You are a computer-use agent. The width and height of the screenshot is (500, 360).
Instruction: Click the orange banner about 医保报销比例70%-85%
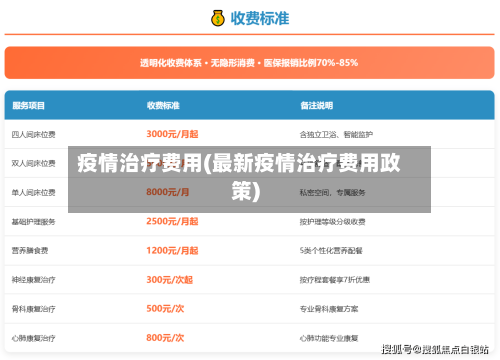point(249,63)
